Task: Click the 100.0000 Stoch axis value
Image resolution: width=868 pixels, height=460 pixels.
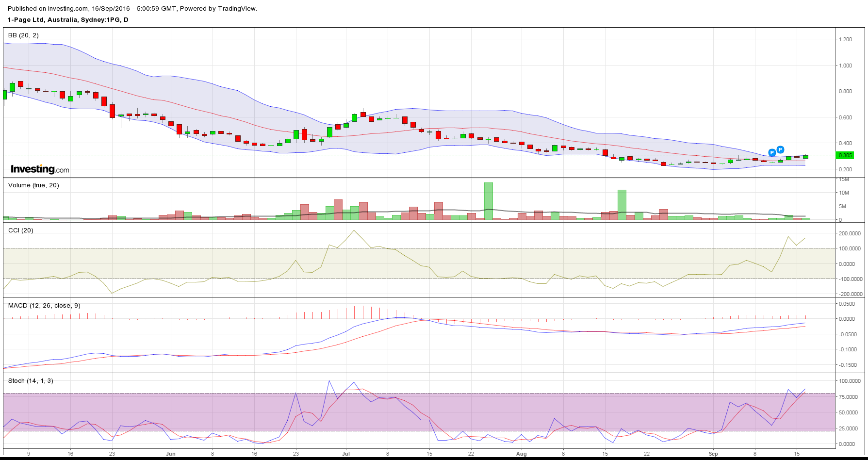Action: click(x=850, y=381)
